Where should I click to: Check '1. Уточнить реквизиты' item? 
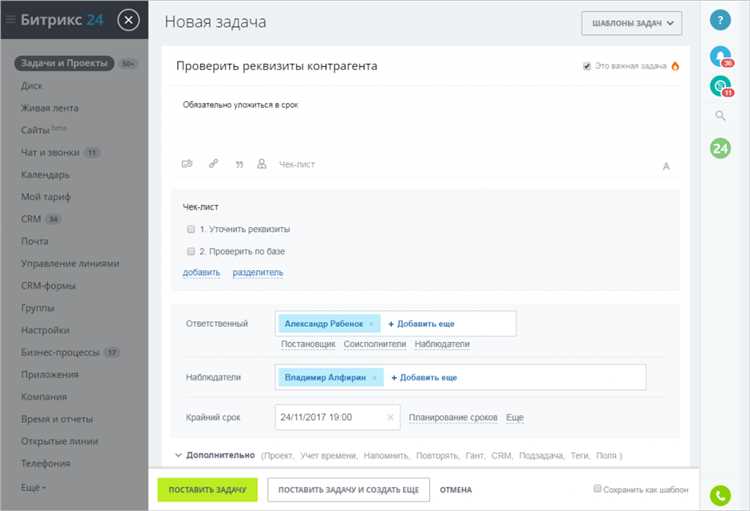coord(191,229)
